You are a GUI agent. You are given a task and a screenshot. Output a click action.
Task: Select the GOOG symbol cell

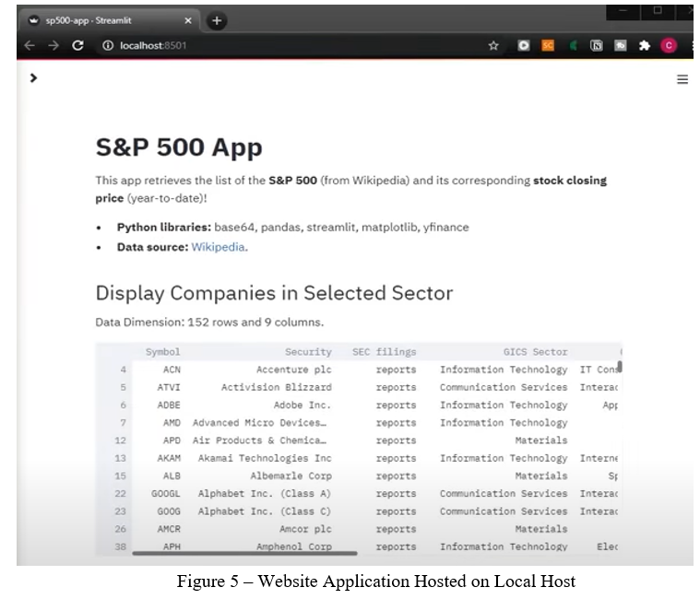[169, 511]
